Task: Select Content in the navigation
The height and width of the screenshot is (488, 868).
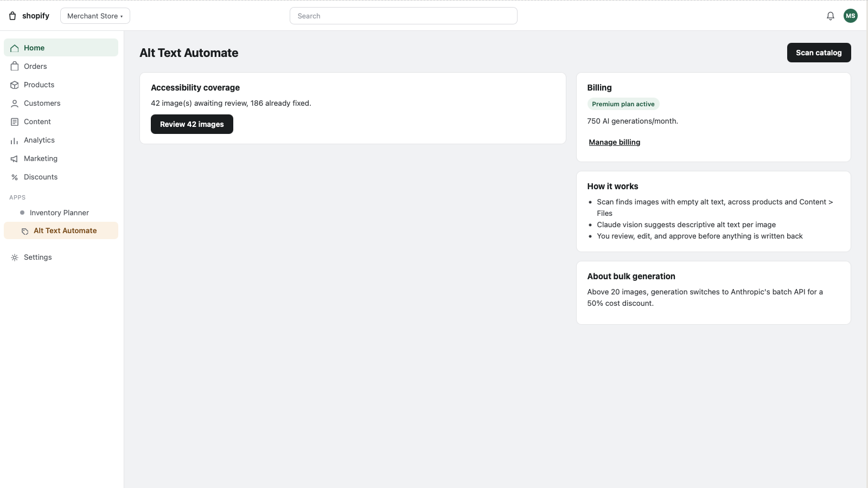Action: point(61,121)
